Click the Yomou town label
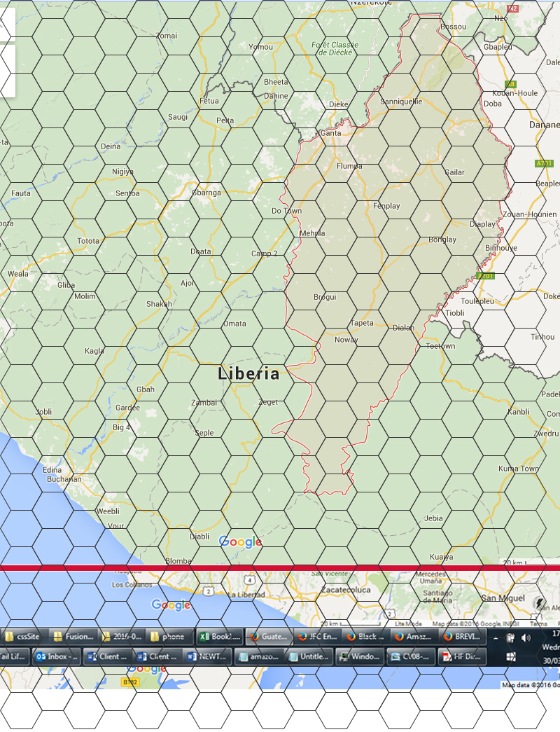This screenshot has height=732, width=560. pyautogui.click(x=261, y=47)
